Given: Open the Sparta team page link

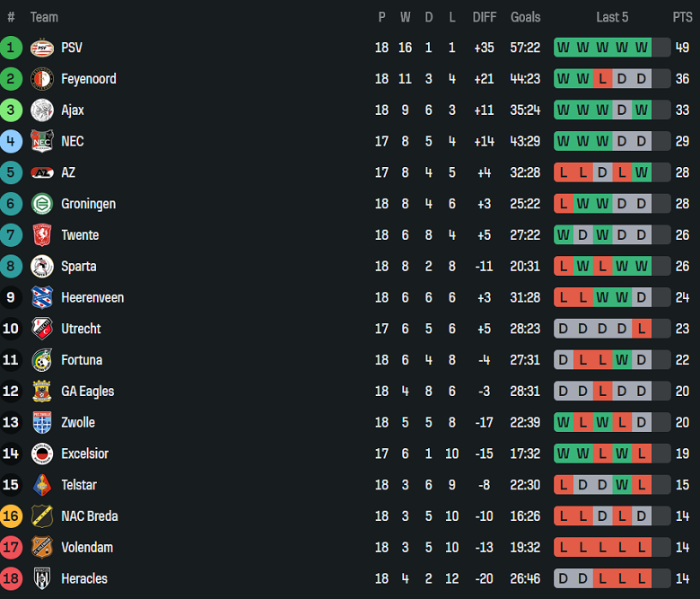Looking at the screenshot, I should point(79,266).
